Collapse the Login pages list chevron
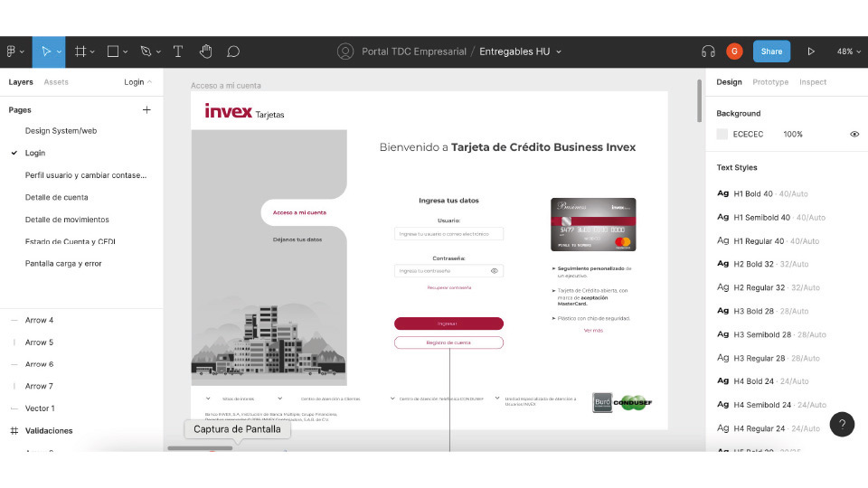Image resolution: width=868 pixels, height=488 pixels. tap(149, 82)
